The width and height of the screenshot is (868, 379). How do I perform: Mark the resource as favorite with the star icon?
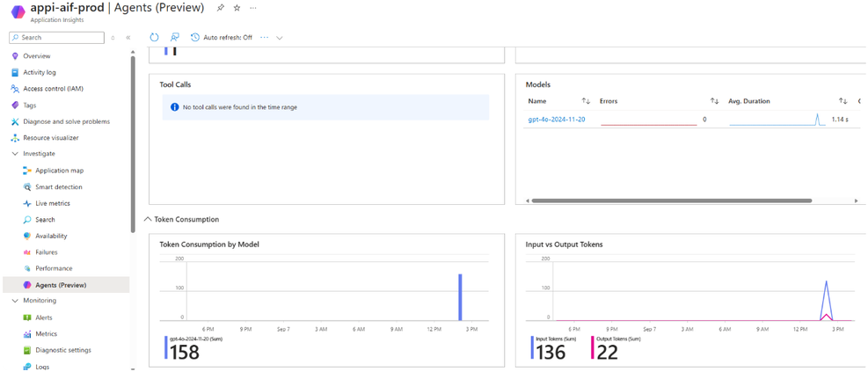pyautogui.click(x=237, y=8)
